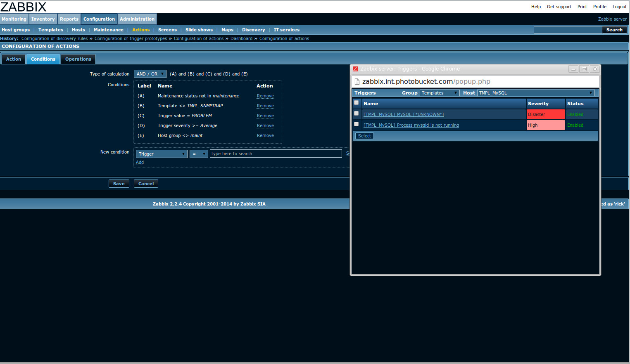Remove condition (B) Template TMPL_SNMPTRAP
Image resolution: width=630 pixels, height=364 pixels.
pyautogui.click(x=265, y=106)
